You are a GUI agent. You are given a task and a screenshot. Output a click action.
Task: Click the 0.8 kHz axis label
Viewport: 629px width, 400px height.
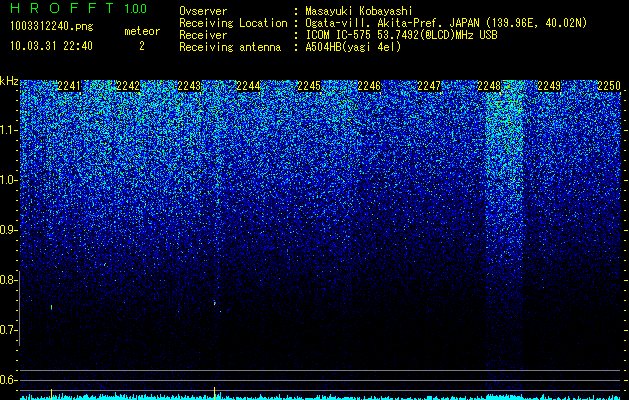pos(8,280)
